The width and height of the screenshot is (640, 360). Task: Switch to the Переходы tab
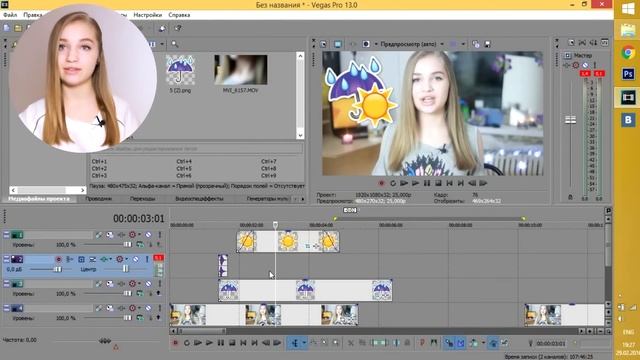[142, 199]
